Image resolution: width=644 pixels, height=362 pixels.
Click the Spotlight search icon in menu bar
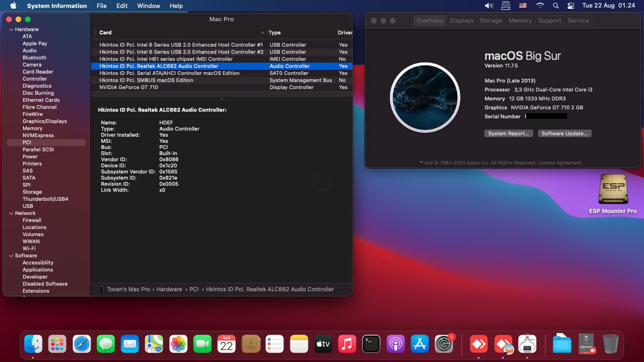(x=556, y=6)
